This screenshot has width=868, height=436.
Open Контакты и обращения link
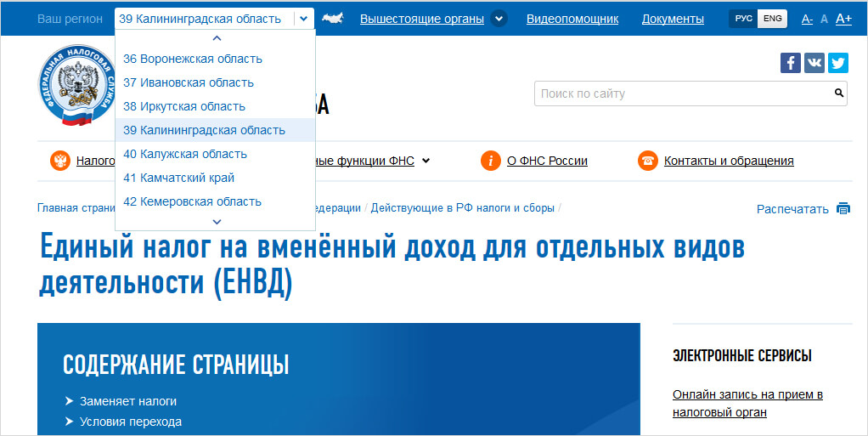(729, 161)
